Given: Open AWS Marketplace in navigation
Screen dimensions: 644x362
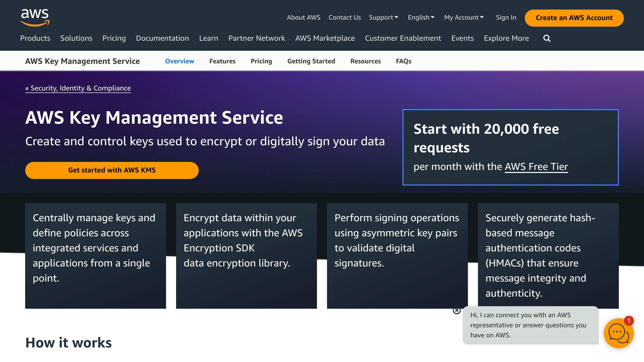Looking at the screenshot, I should [325, 38].
